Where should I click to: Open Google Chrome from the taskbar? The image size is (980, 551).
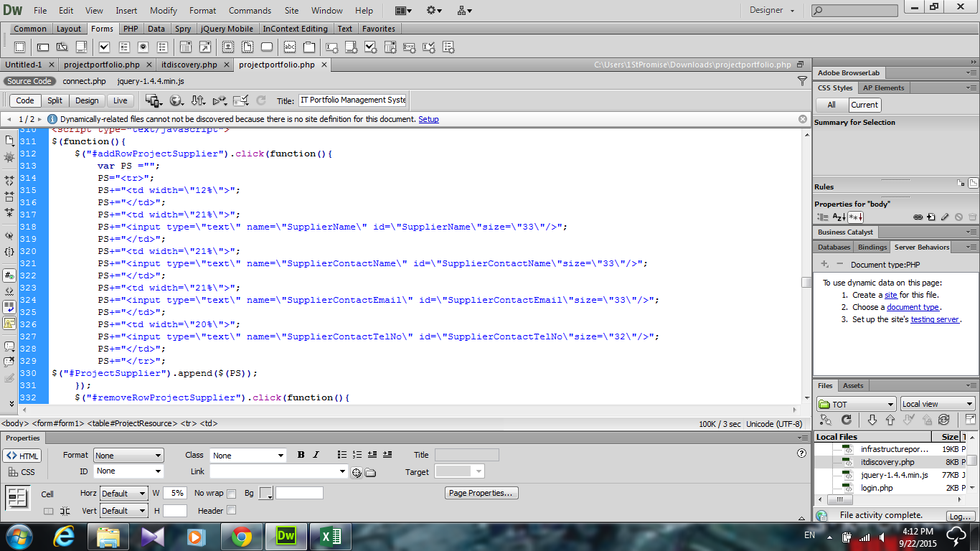pyautogui.click(x=241, y=537)
